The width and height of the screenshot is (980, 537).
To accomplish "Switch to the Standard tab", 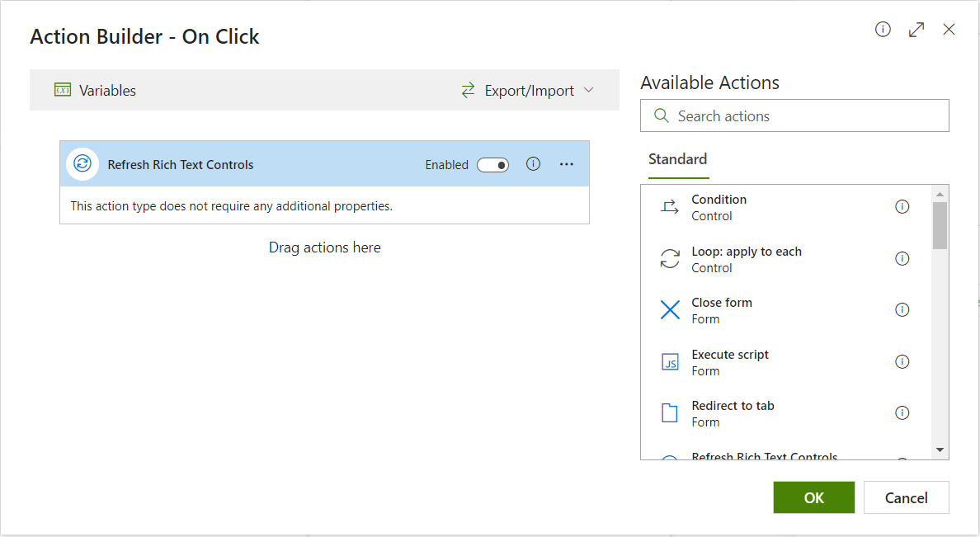I will pyautogui.click(x=677, y=158).
